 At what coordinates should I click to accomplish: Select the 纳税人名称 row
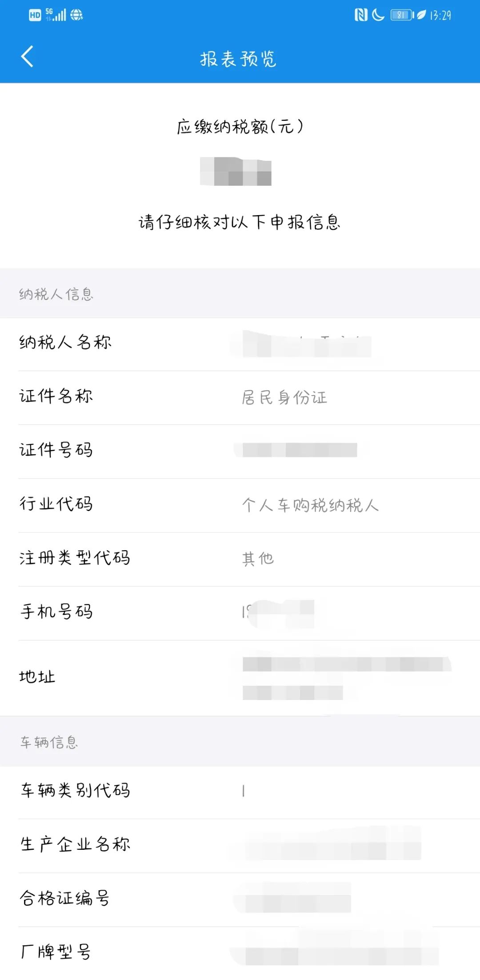coord(240,344)
